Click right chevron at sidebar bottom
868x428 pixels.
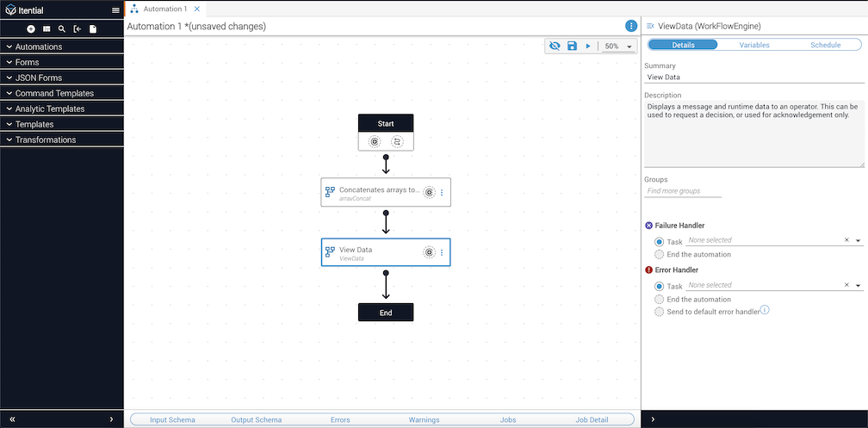point(111,419)
